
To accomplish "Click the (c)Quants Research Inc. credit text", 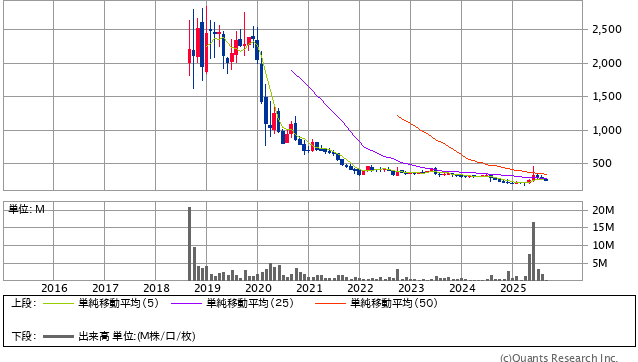I will click(x=559, y=358).
